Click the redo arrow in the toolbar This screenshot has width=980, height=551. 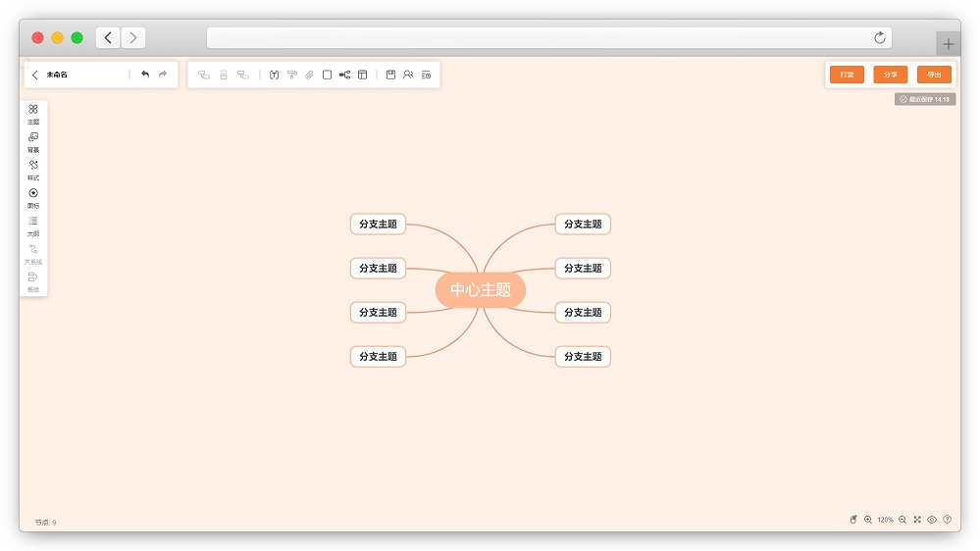tap(163, 75)
